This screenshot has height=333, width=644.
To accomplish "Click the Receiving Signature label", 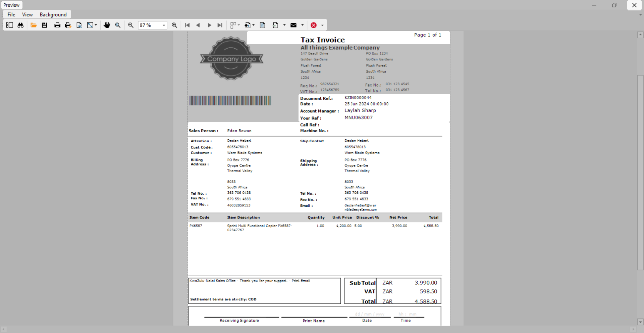I will [x=239, y=321].
